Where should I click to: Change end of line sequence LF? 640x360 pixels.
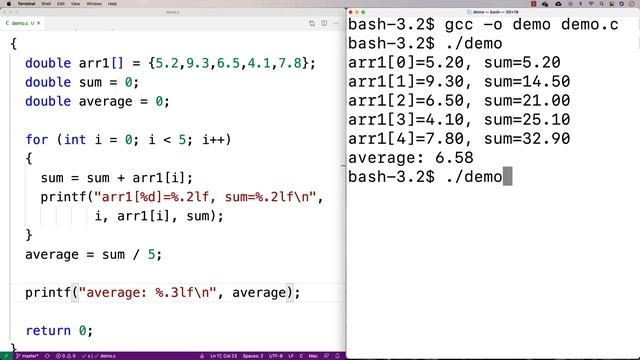tap(291, 356)
